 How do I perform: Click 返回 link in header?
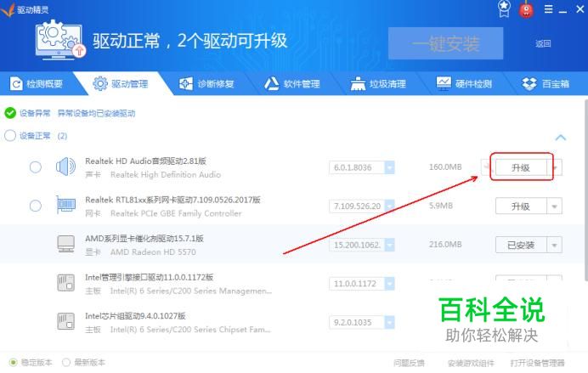(543, 43)
